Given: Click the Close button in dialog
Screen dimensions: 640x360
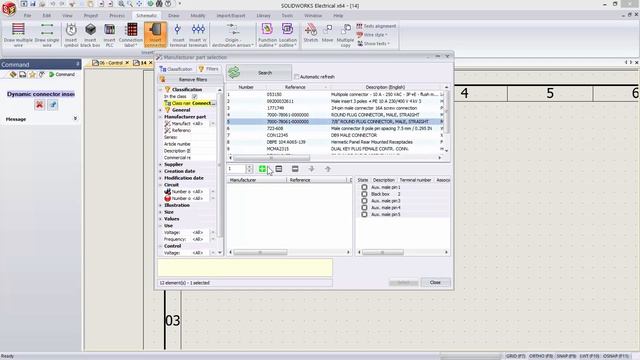Looking at the screenshot, I should tap(435, 282).
